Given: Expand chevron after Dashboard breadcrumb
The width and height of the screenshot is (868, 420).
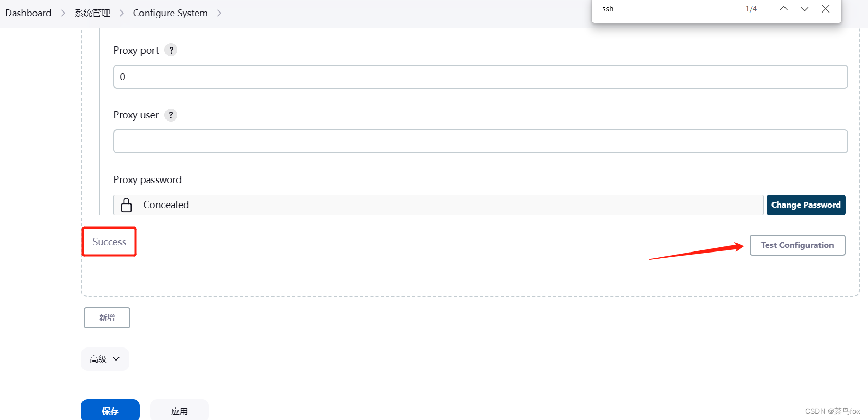Looking at the screenshot, I should coord(63,13).
